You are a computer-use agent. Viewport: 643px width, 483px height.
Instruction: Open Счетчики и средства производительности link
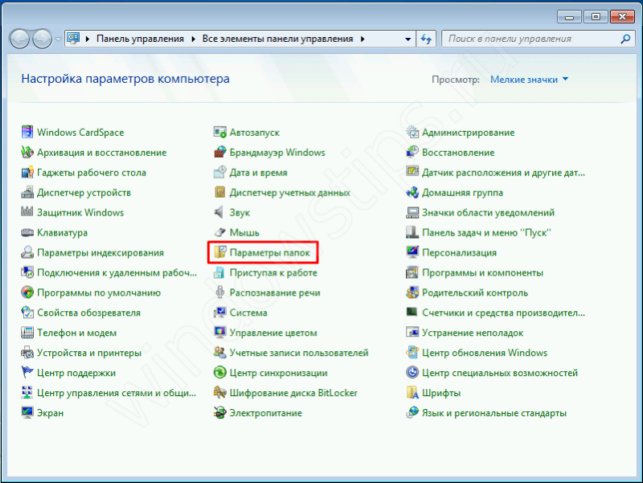[504, 313]
